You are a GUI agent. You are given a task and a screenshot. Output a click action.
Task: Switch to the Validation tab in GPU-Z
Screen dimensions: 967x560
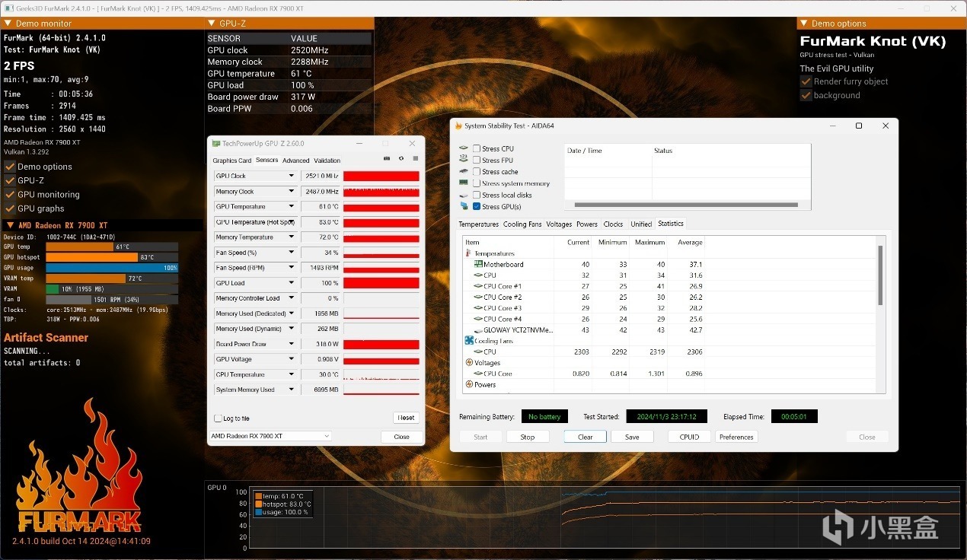coord(327,161)
